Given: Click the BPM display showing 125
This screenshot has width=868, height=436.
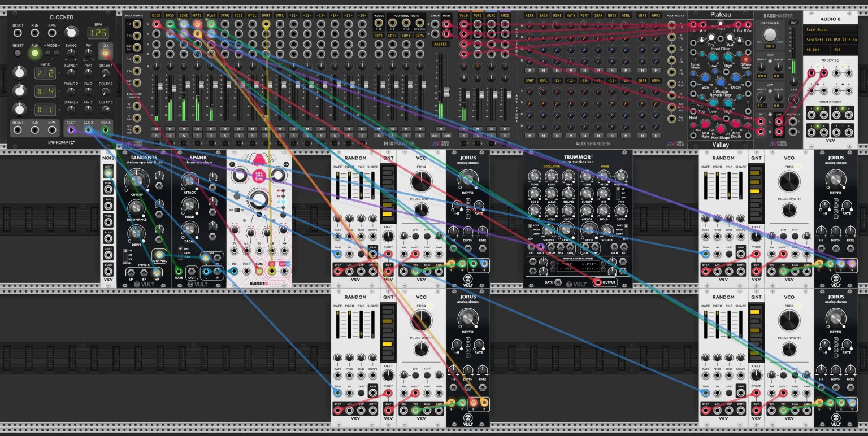Looking at the screenshot, I should (x=98, y=34).
